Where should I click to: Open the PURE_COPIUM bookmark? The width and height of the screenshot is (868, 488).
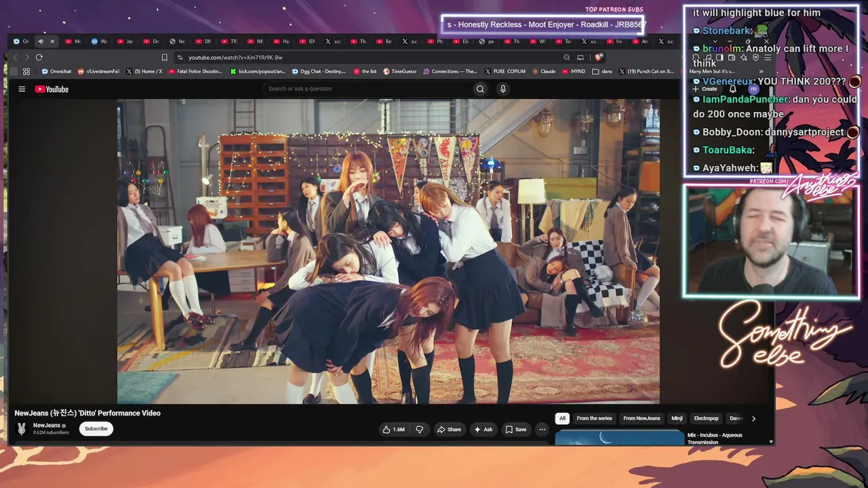click(x=505, y=71)
